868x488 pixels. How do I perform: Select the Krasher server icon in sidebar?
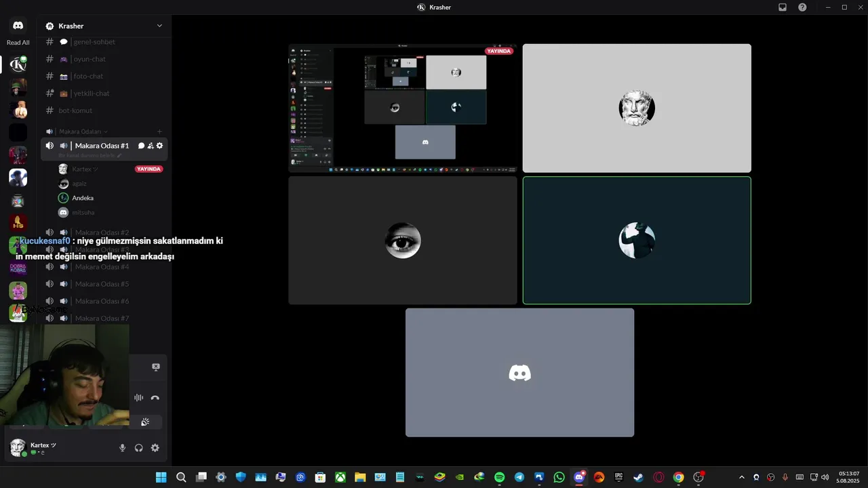point(18,64)
